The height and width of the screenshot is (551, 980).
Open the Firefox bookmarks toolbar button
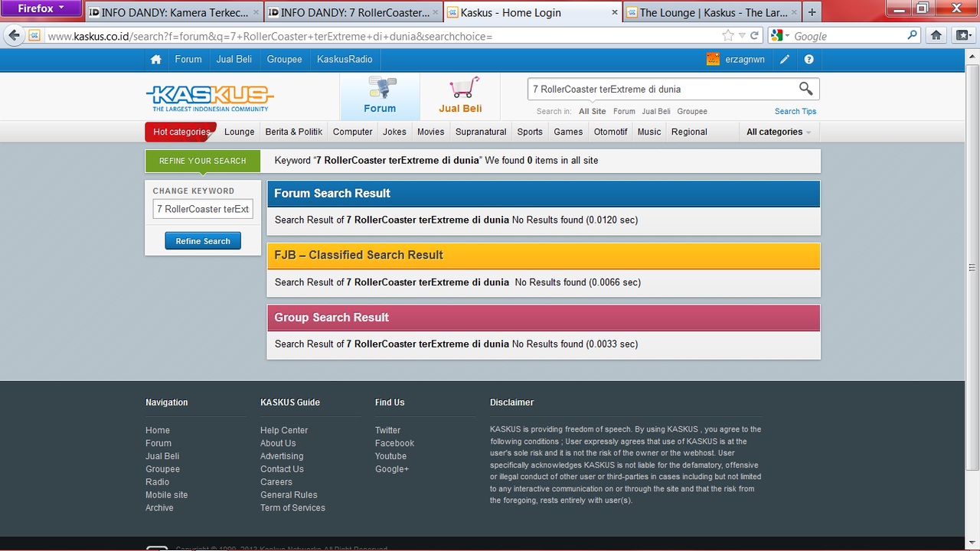pyautogui.click(x=962, y=35)
